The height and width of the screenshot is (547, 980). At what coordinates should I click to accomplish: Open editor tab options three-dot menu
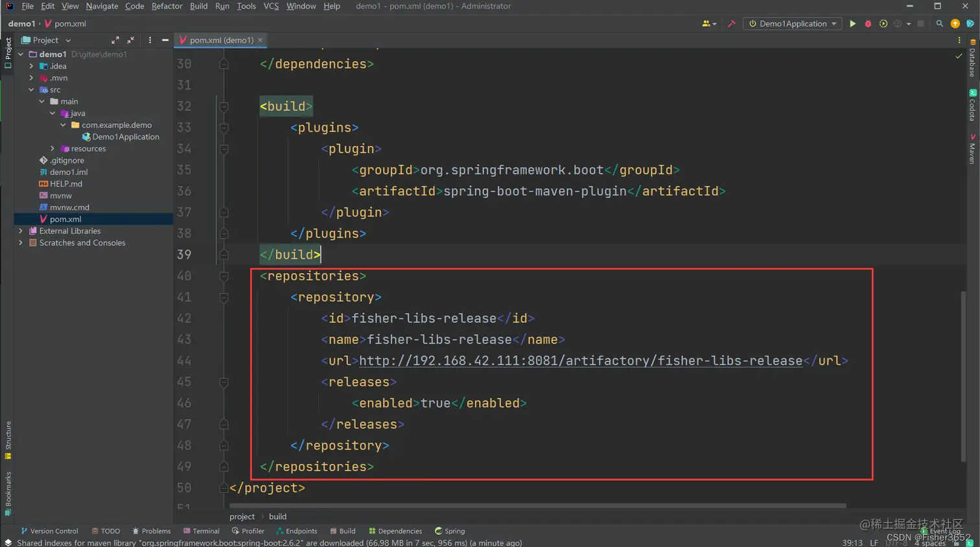coord(959,40)
